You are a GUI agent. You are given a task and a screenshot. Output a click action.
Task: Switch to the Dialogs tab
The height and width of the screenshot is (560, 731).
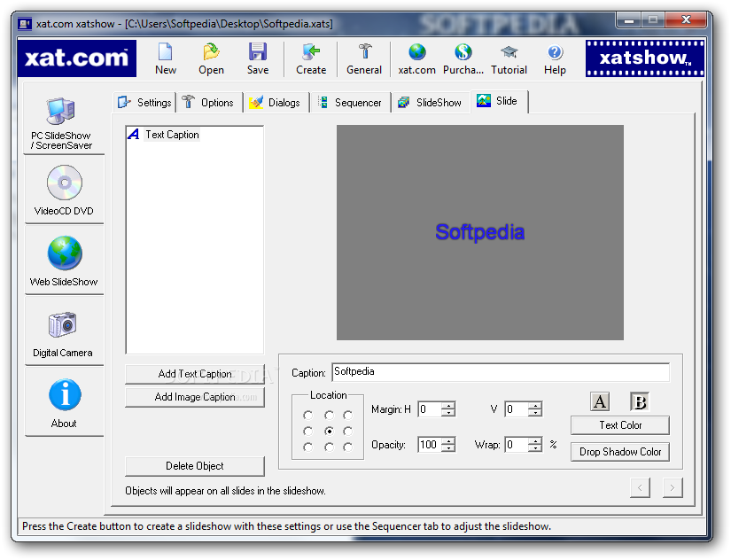point(276,103)
